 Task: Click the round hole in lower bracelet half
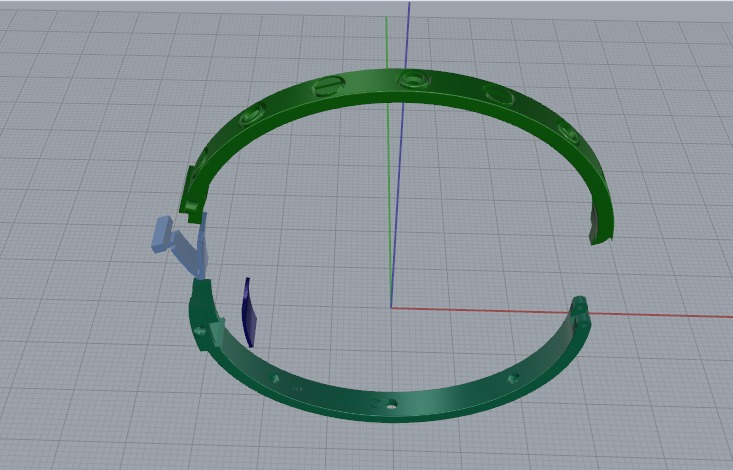(391, 405)
